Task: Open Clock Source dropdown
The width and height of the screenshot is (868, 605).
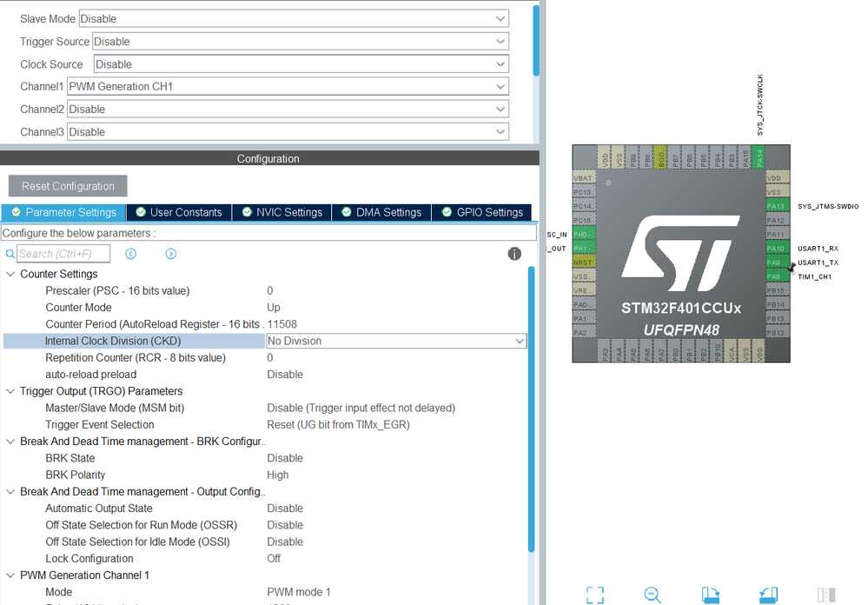Action: 301,64
